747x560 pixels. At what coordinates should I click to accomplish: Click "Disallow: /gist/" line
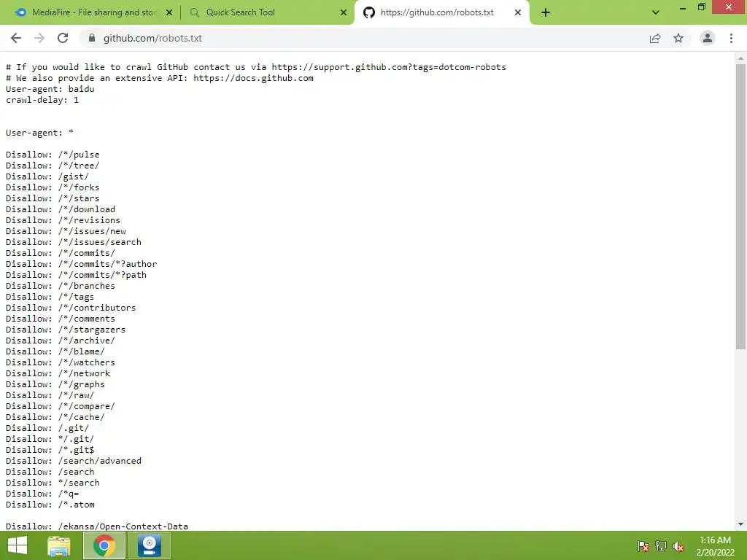(47, 176)
